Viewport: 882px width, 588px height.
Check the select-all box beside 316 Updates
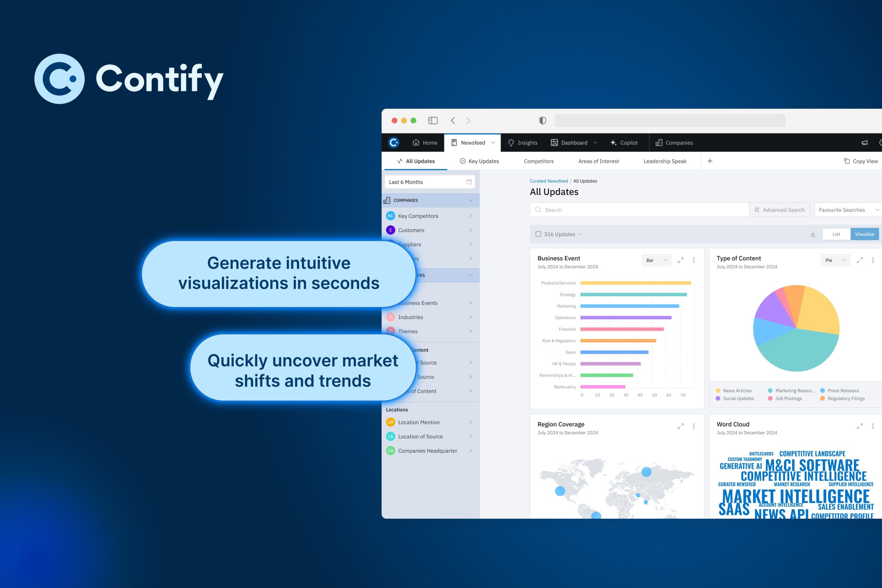pyautogui.click(x=538, y=234)
